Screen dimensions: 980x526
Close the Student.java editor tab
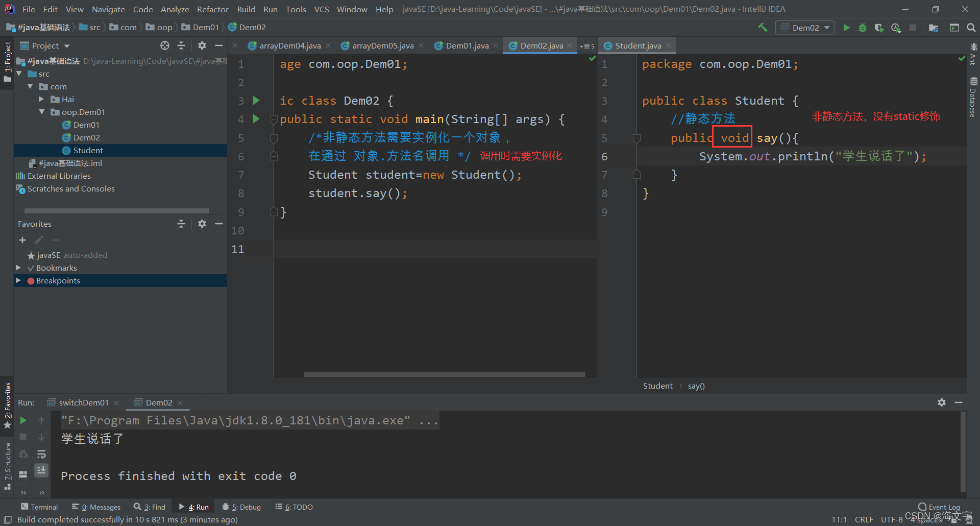[669, 45]
